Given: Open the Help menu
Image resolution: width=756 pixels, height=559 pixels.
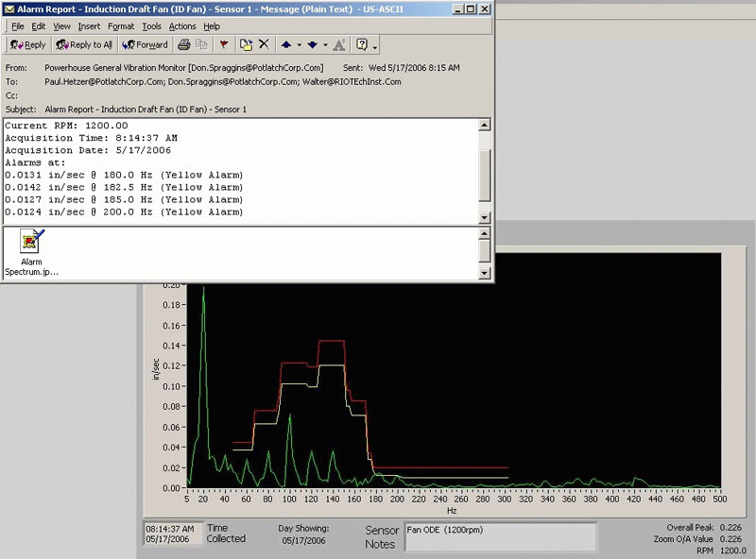Looking at the screenshot, I should (x=212, y=26).
